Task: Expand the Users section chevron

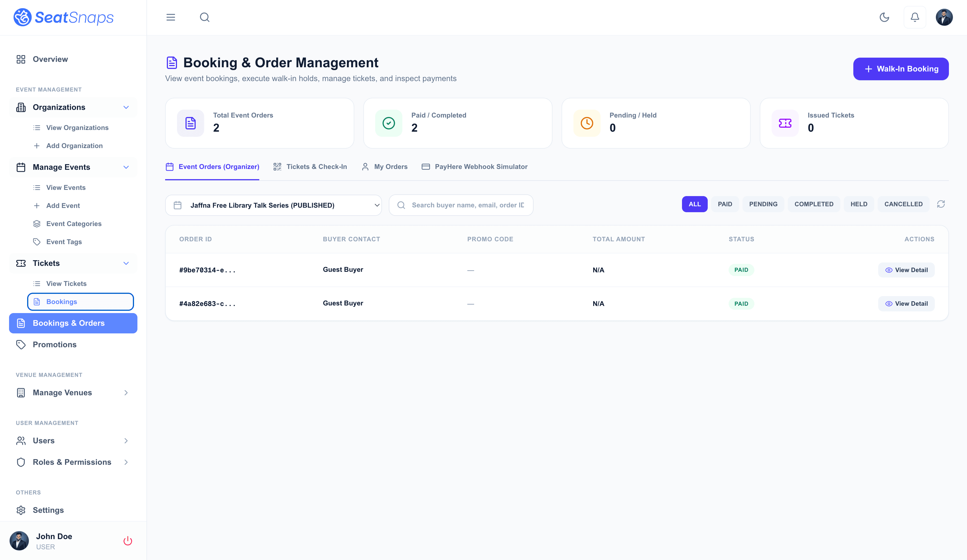Action: click(126, 441)
